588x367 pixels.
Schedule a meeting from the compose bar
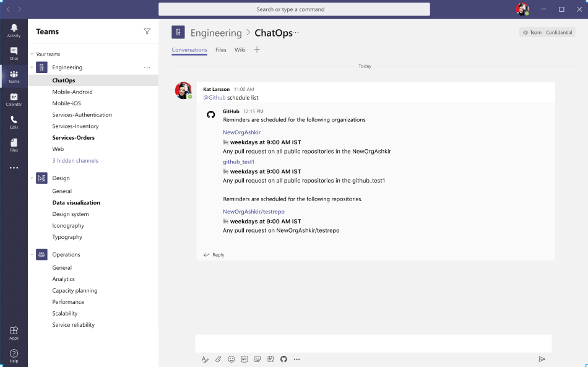pyautogui.click(x=270, y=359)
